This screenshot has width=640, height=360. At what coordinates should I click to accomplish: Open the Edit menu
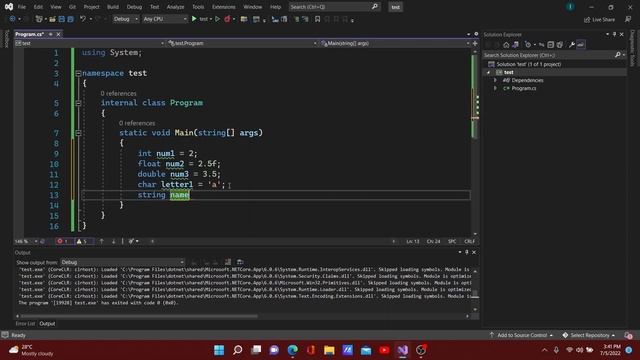coord(38,7)
